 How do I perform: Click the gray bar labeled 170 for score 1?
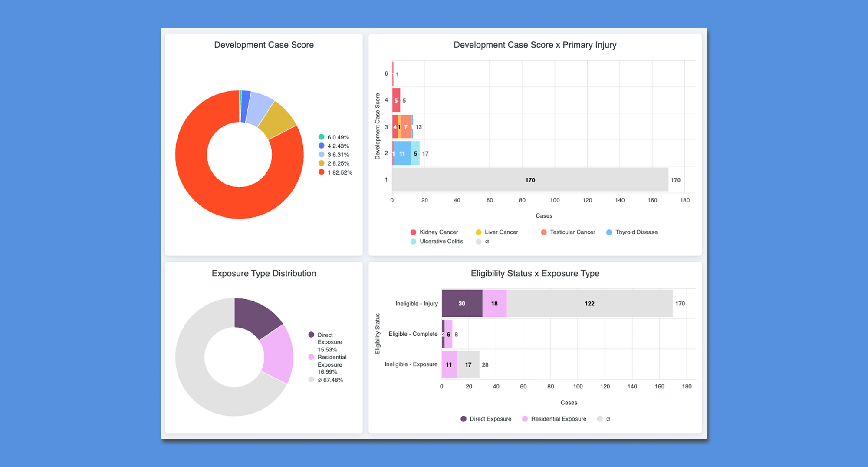coord(530,180)
